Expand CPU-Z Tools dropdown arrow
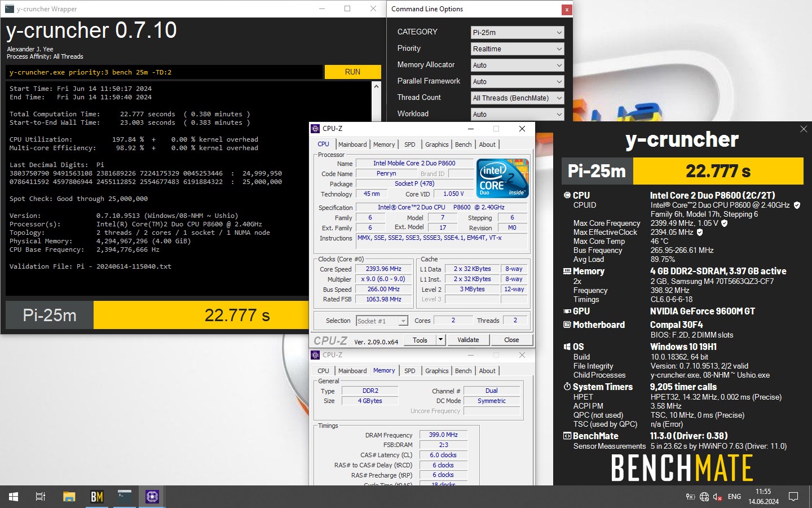Screen dimensions: 812x508 click(x=441, y=340)
